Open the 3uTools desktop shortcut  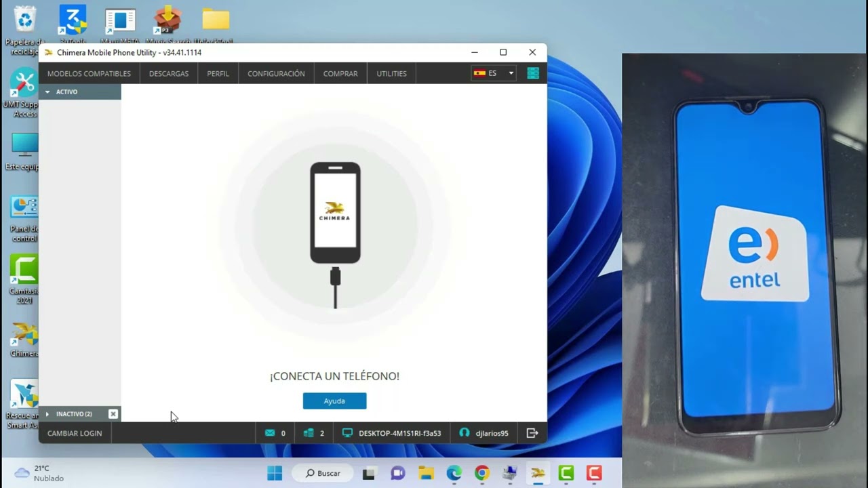73,26
